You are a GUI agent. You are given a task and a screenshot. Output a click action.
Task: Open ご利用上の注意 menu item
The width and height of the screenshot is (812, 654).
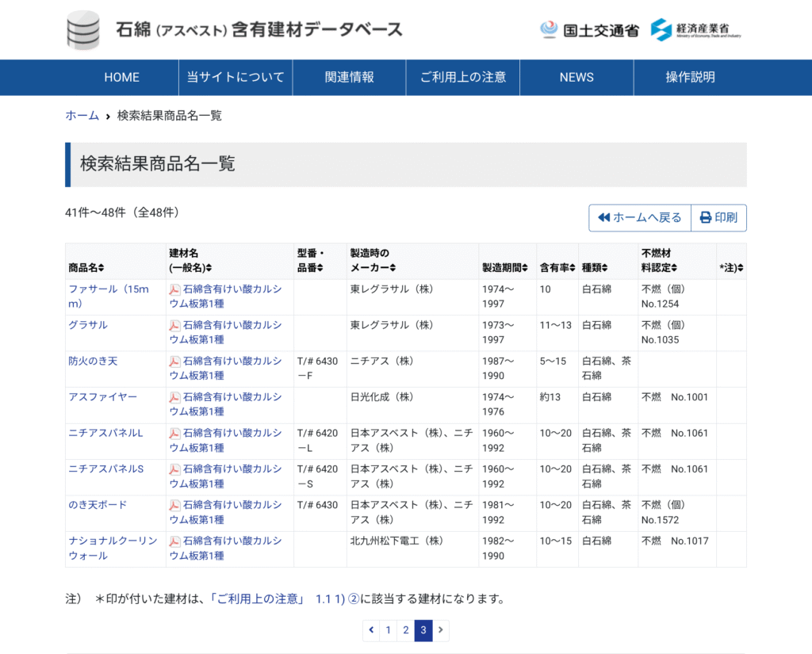[x=463, y=77]
